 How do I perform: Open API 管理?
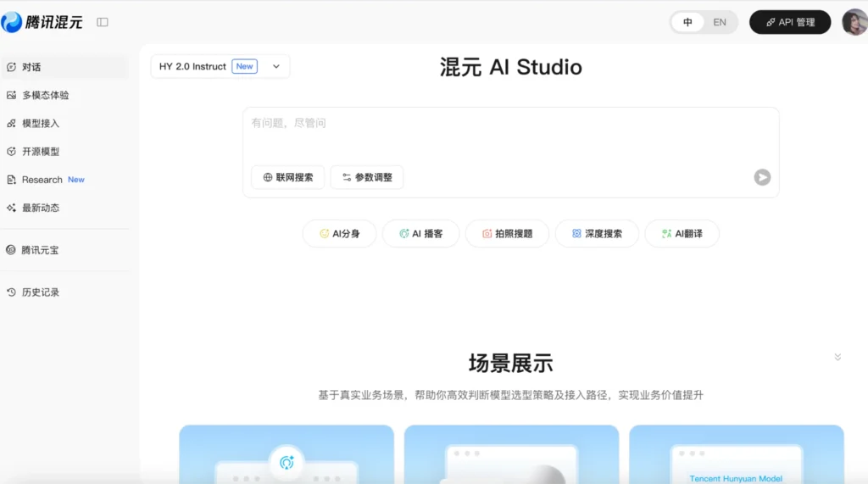[x=790, y=22]
